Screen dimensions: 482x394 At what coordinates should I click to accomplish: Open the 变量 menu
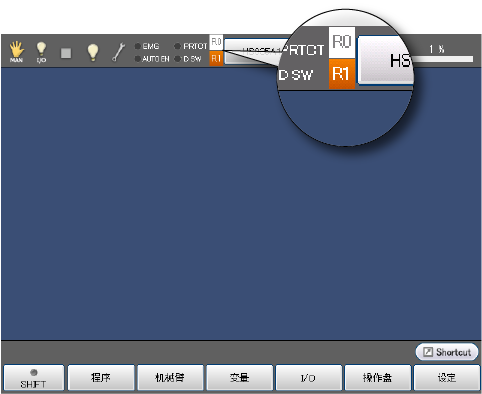pos(239,378)
